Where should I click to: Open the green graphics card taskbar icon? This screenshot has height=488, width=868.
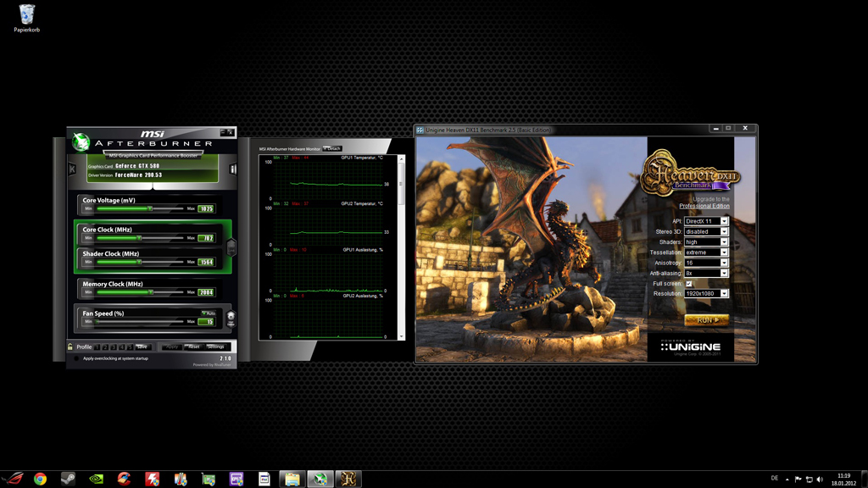coord(209,479)
